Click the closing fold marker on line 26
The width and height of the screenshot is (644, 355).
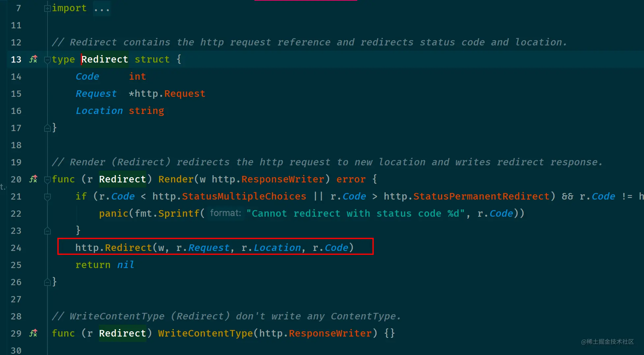click(47, 282)
